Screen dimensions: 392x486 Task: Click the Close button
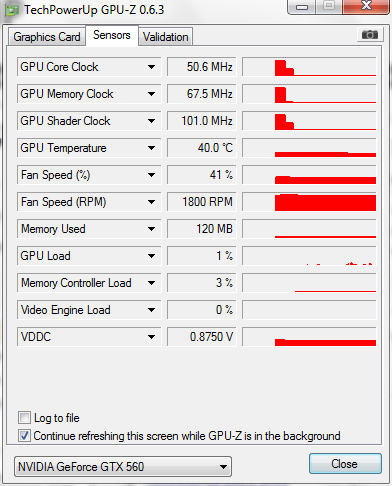345,464
